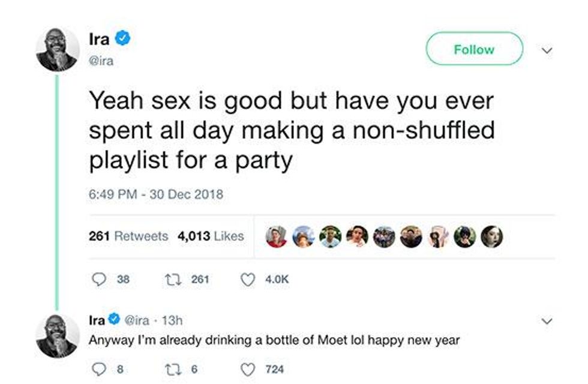588x384 pixels.
Task: Click verified badge in the reply tweet
Action: (114, 320)
